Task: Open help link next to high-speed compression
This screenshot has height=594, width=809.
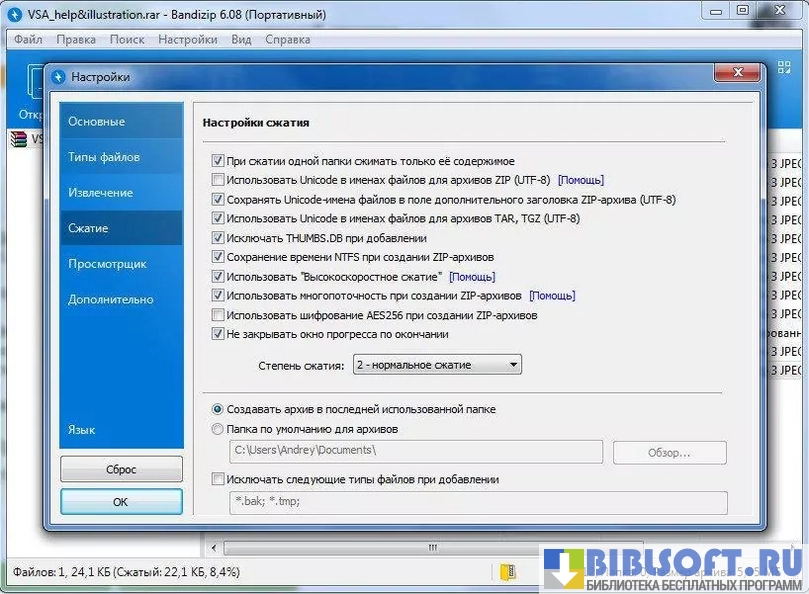Action: click(472, 277)
